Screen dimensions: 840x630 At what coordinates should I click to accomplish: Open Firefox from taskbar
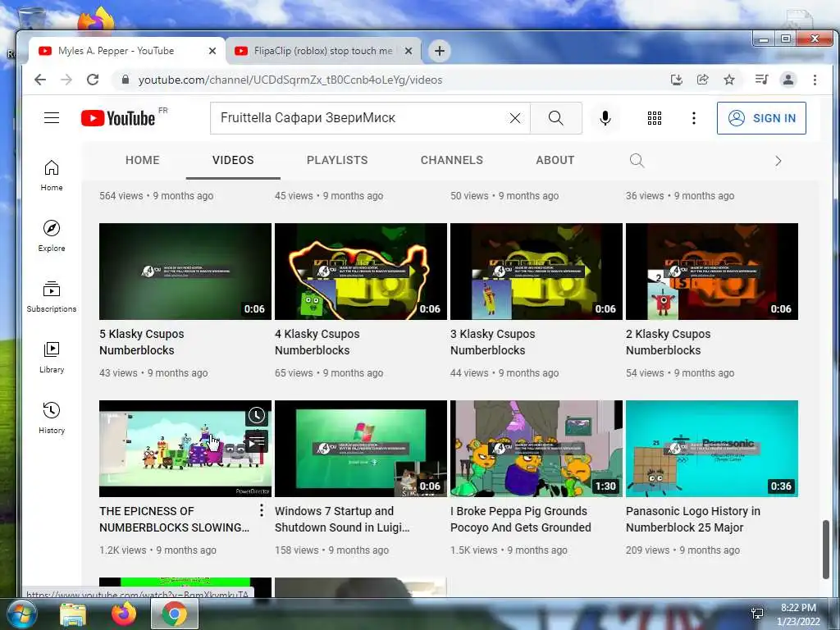pyautogui.click(x=123, y=614)
